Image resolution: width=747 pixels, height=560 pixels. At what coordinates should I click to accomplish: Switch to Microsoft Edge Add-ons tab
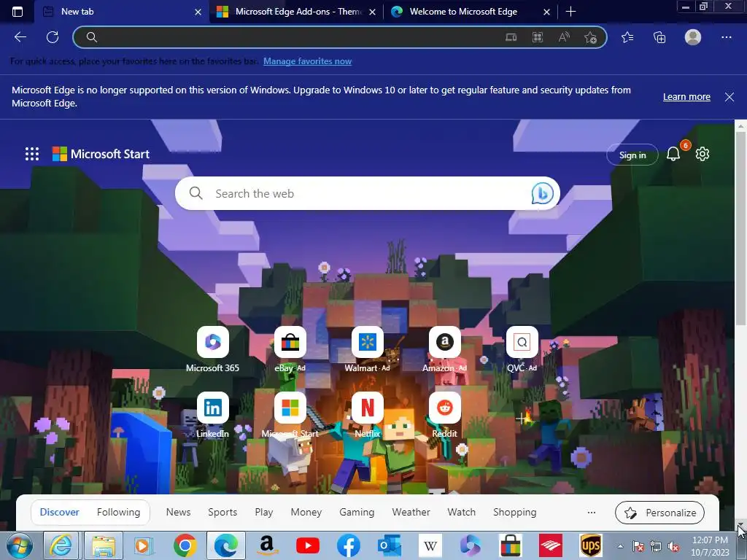295,12
